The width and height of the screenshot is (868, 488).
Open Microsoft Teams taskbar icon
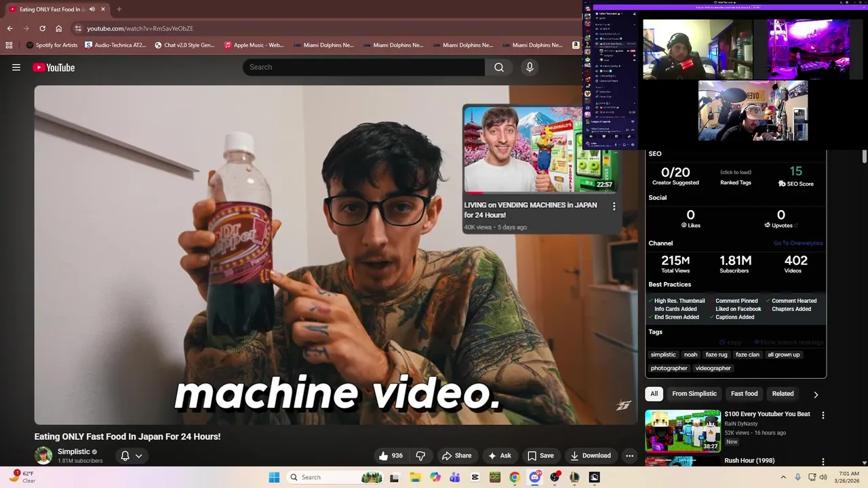(455, 477)
